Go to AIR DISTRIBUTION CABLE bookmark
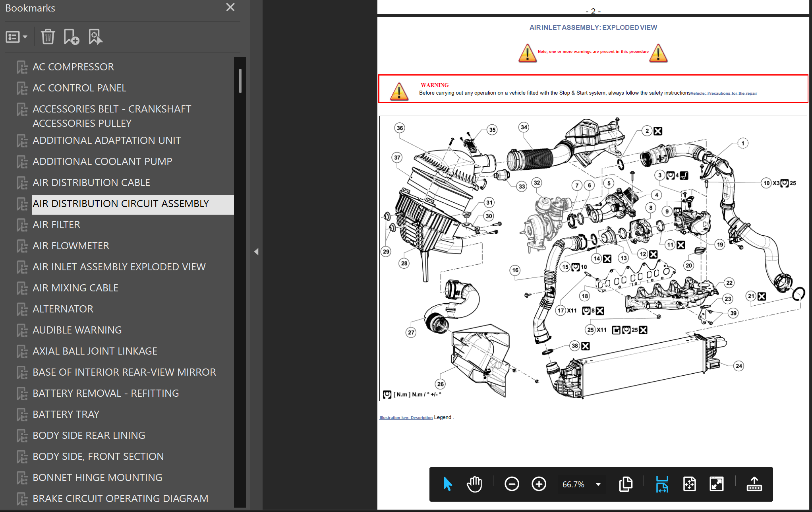The image size is (812, 512). pos(91,182)
